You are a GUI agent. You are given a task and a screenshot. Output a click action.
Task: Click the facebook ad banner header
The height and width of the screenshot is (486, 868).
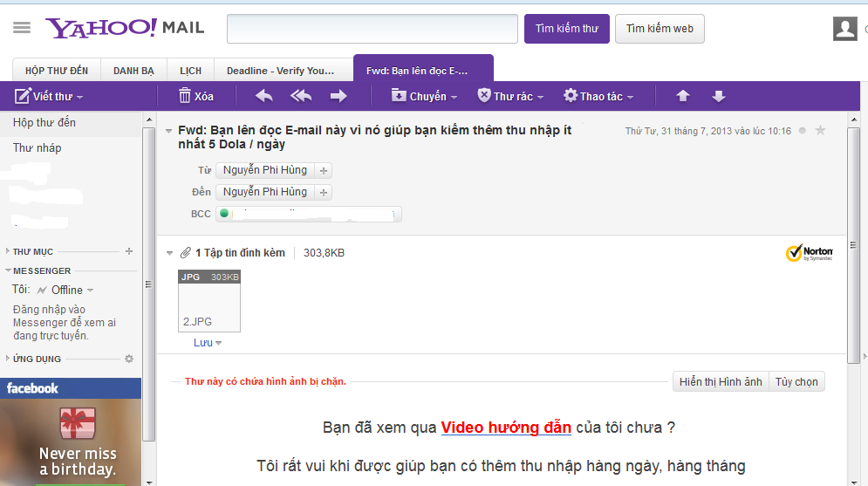[71, 388]
